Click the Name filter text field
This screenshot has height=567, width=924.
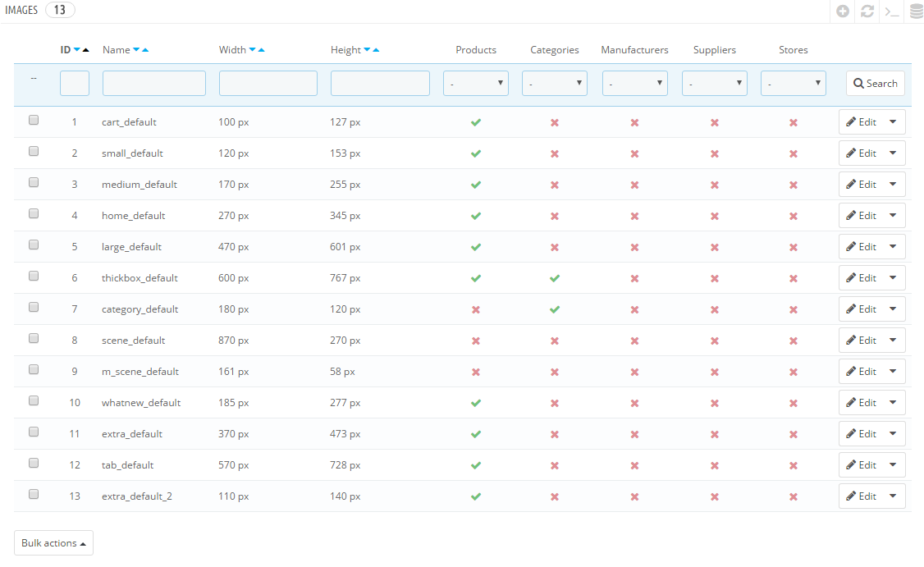[x=153, y=84]
